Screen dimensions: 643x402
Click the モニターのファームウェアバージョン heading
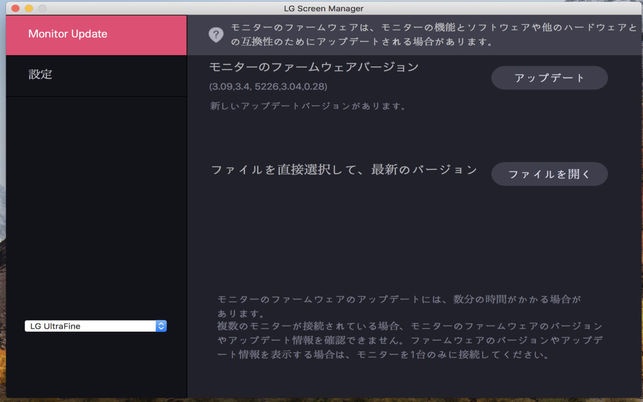[314, 67]
